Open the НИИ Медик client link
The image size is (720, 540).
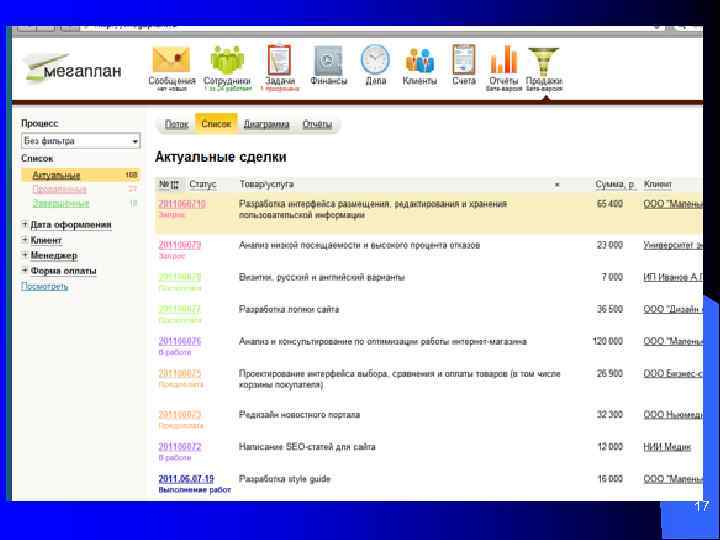[667, 447]
